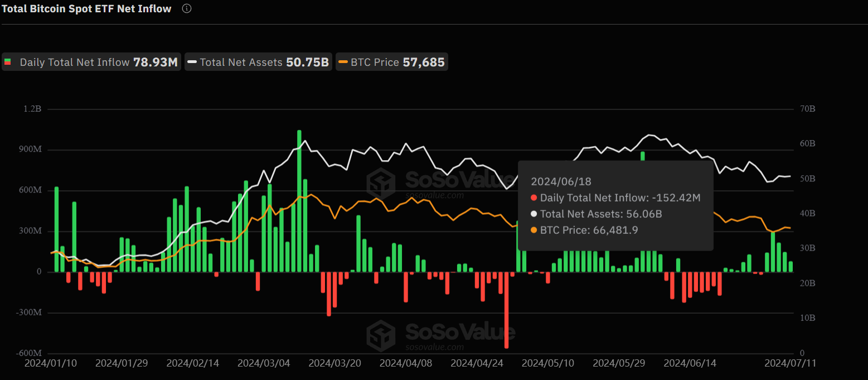Viewport: 868px width, 380px height.
Task: Click the 78.93M daily inflow value
Action: [x=156, y=62]
